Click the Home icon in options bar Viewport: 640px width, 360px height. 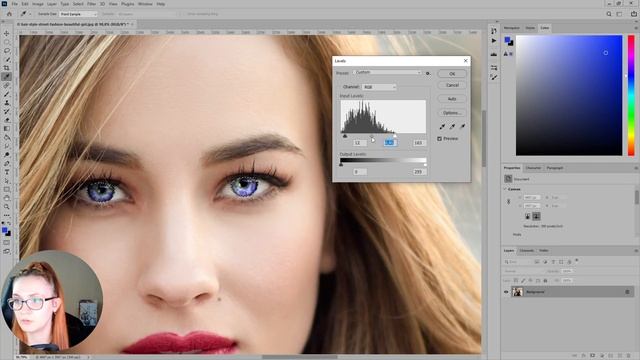click(9, 14)
